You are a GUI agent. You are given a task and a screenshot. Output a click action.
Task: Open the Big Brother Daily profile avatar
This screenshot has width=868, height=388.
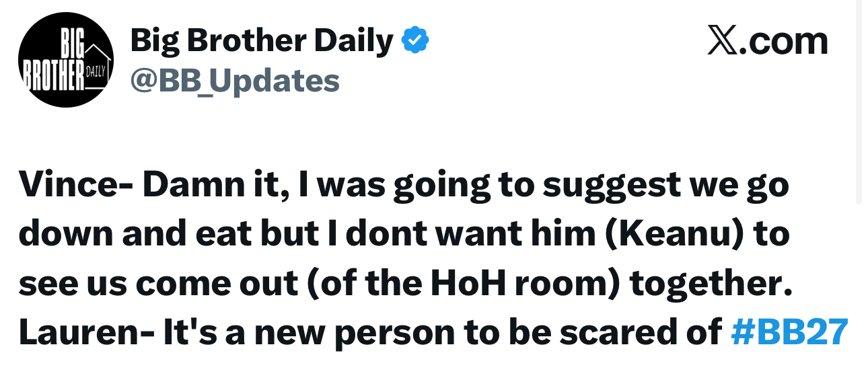tap(66, 60)
